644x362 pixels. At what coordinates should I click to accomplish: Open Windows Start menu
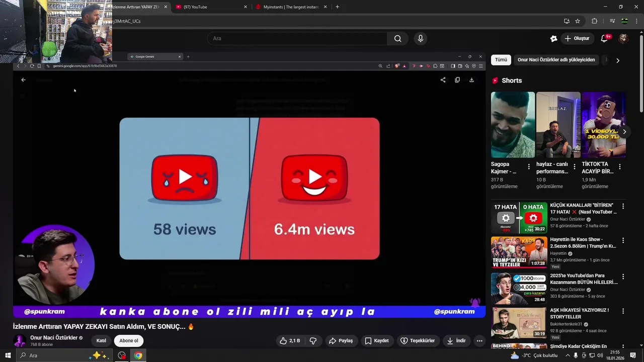(8, 355)
